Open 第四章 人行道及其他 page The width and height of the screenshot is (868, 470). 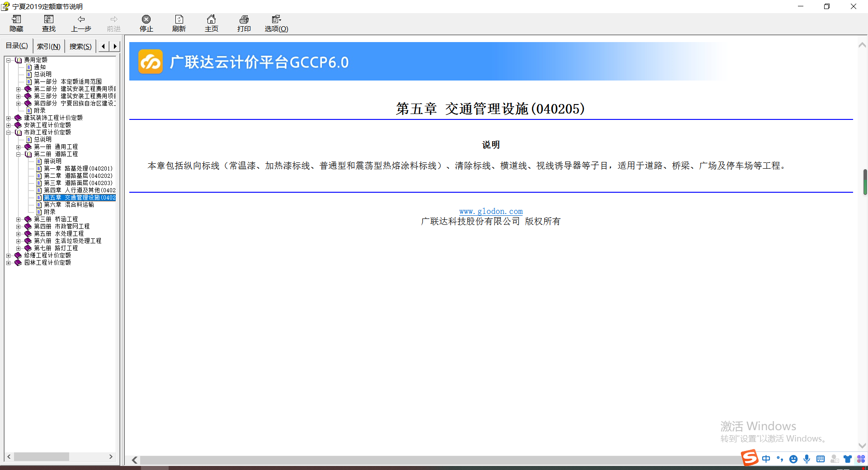[x=80, y=190]
